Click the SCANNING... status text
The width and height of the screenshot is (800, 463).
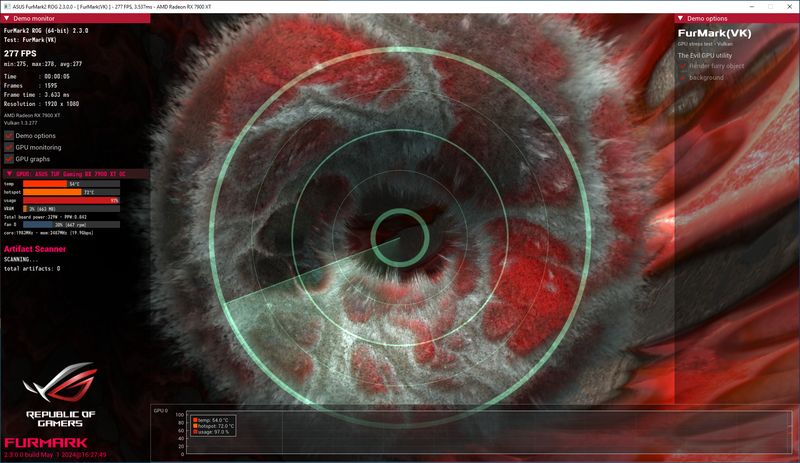(x=21, y=259)
